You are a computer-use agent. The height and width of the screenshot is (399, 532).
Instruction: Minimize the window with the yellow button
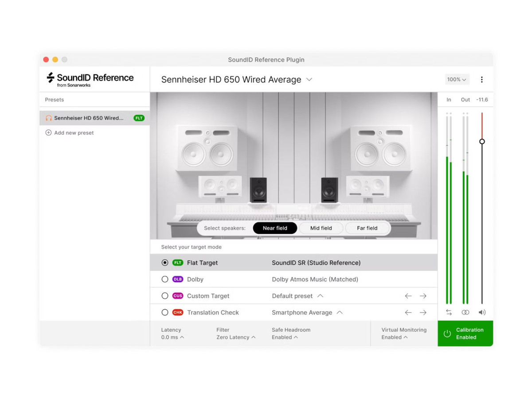tap(55, 60)
